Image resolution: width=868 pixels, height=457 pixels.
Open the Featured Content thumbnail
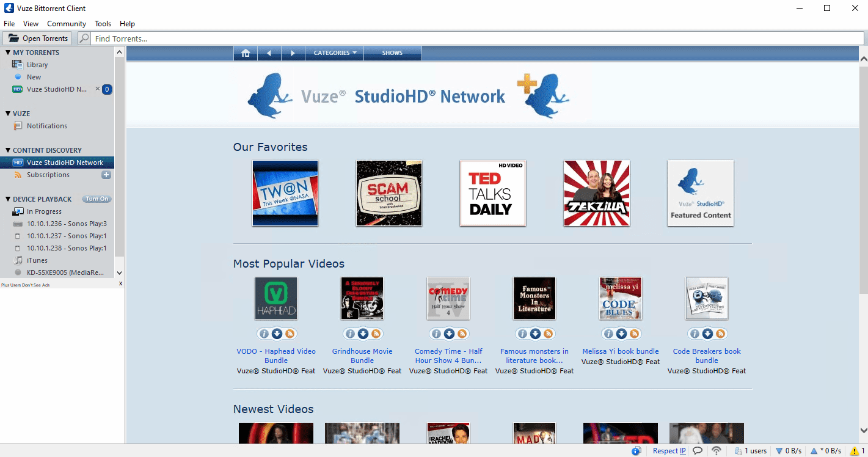pyautogui.click(x=701, y=193)
